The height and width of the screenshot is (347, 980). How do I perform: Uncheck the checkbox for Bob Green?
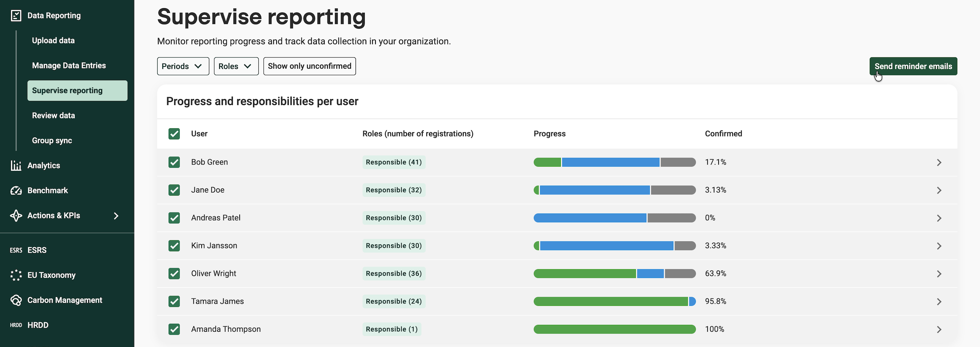click(x=174, y=162)
